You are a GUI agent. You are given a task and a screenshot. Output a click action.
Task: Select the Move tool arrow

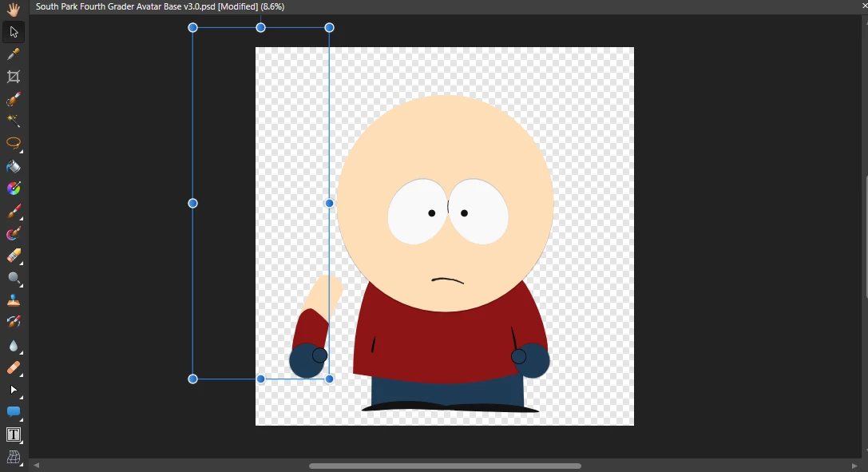[x=14, y=31]
